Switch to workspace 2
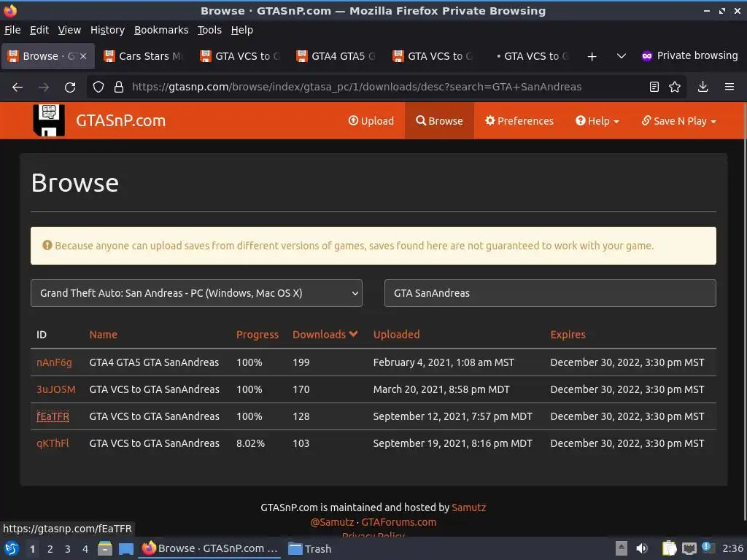This screenshot has width=747, height=560. (50, 549)
